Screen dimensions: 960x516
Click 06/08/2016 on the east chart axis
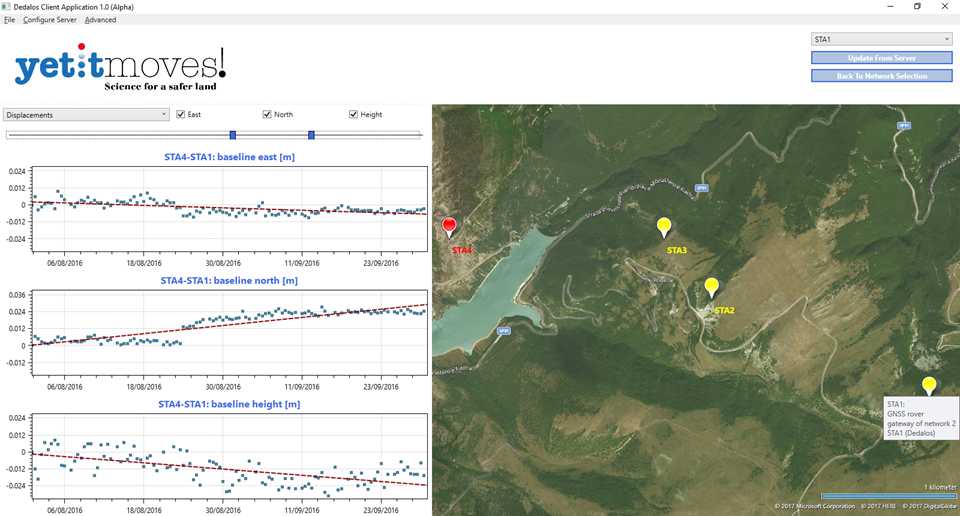pyautogui.click(x=65, y=263)
